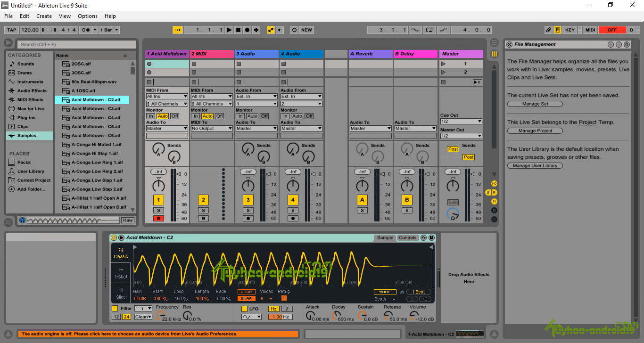644x343 pixels.
Task: Open the Master Out dropdown
Action: point(461,136)
